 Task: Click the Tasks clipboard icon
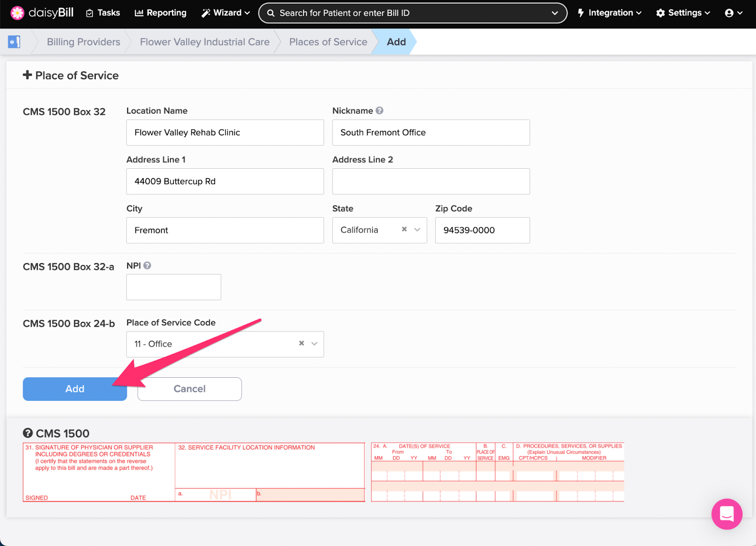90,13
